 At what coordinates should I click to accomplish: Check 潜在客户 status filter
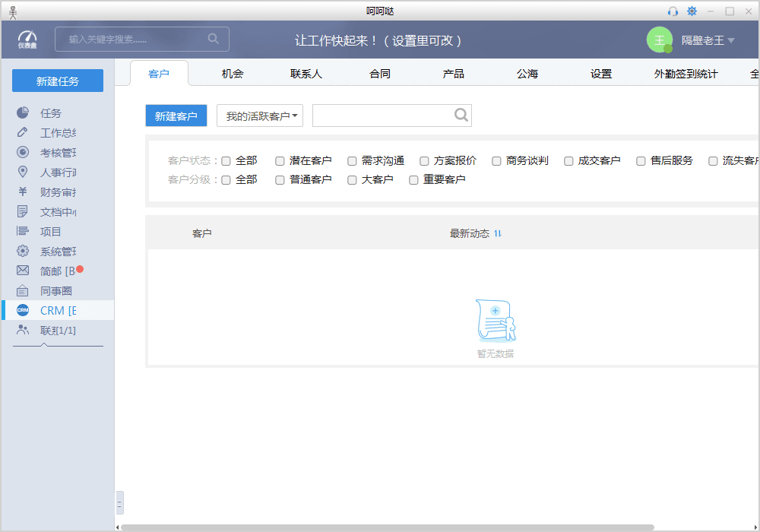point(280,161)
